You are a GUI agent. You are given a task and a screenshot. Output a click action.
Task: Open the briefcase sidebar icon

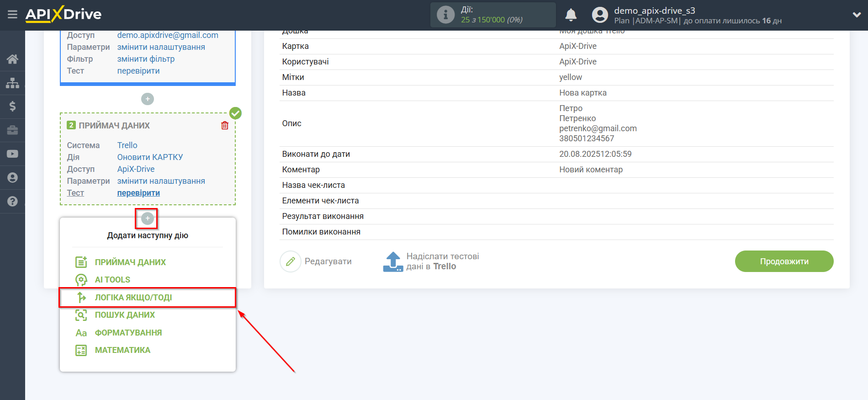pos(12,130)
